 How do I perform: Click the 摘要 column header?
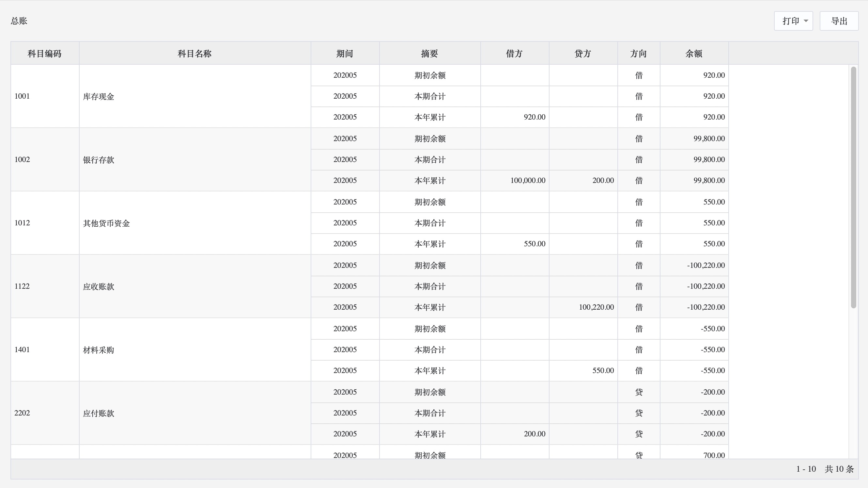[430, 53]
